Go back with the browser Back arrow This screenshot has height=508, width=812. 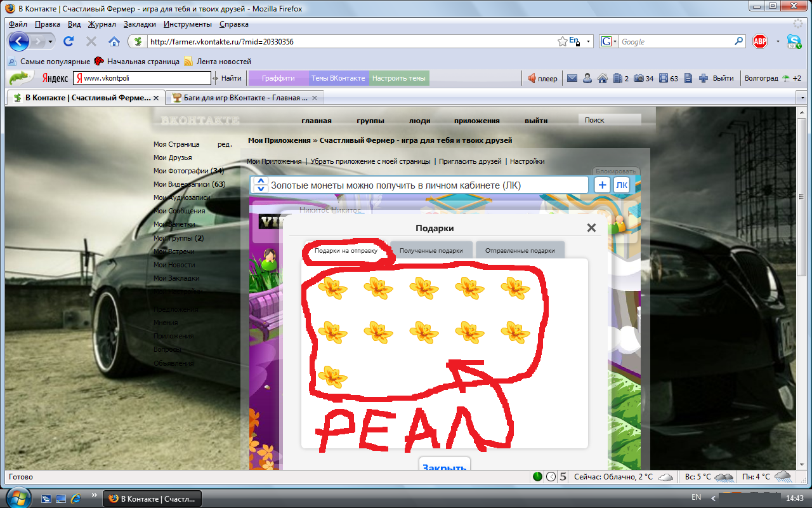coord(19,41)
